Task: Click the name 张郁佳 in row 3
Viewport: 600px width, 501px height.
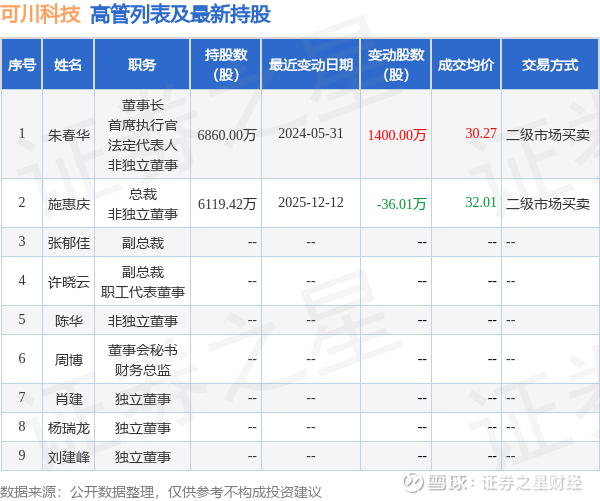Action: coord(68,243)
